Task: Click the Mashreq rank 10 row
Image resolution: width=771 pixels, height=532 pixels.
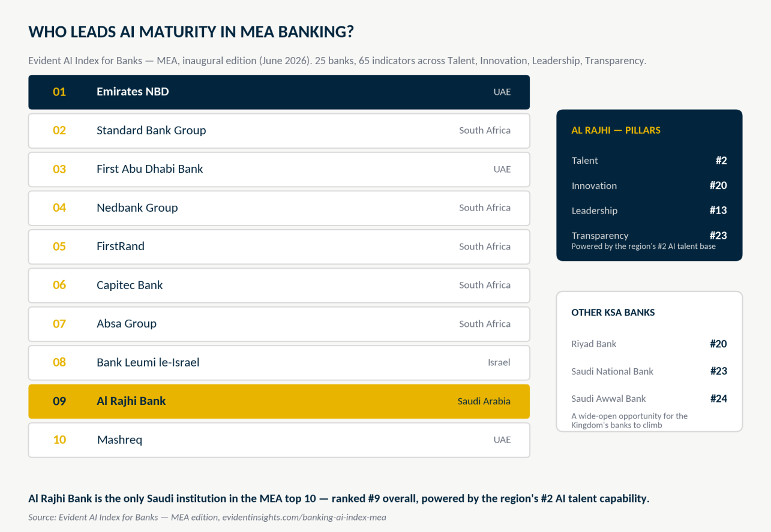Action: pyautogui.click(x=279, y=440)
